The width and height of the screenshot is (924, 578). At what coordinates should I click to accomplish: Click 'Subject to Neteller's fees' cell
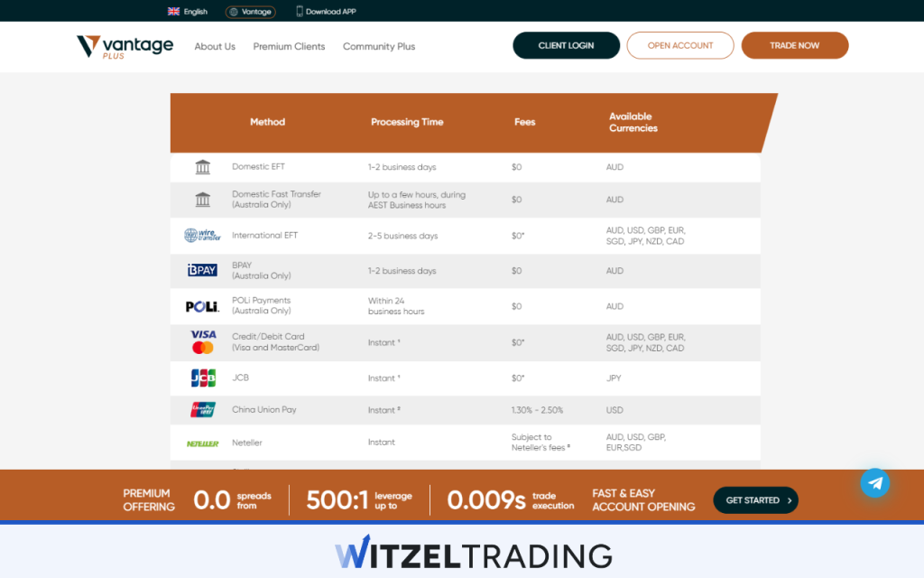pos(541,443)
